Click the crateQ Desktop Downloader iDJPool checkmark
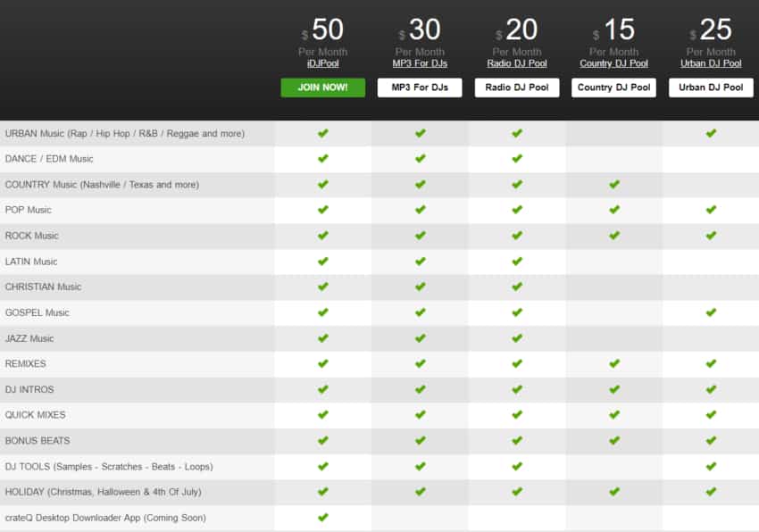This screenshot has height=532, width=759. (x=323, y=517)
